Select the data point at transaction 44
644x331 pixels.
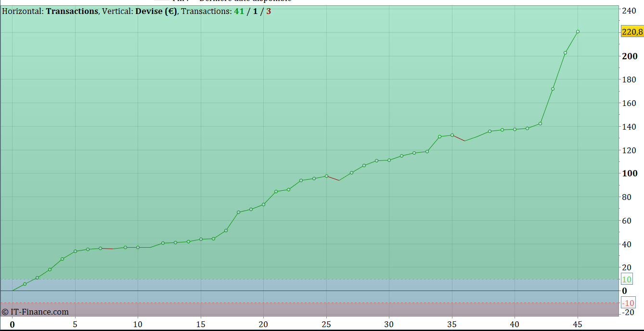click(x=565, y=53)
